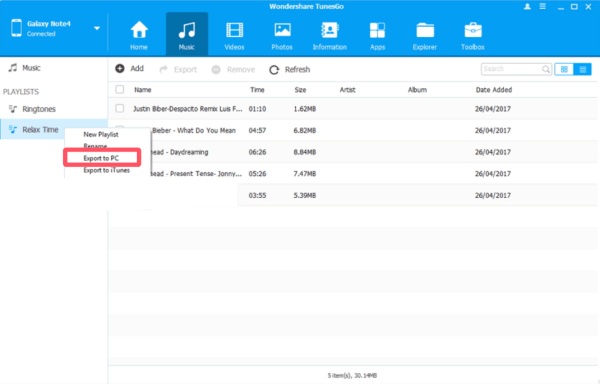Sort by the Time column header

(x=257, y=90)
